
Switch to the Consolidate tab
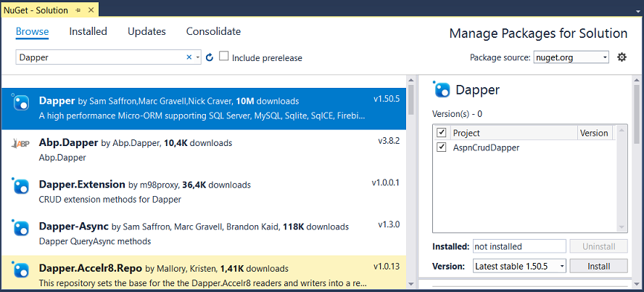click(x=213, y=31)
